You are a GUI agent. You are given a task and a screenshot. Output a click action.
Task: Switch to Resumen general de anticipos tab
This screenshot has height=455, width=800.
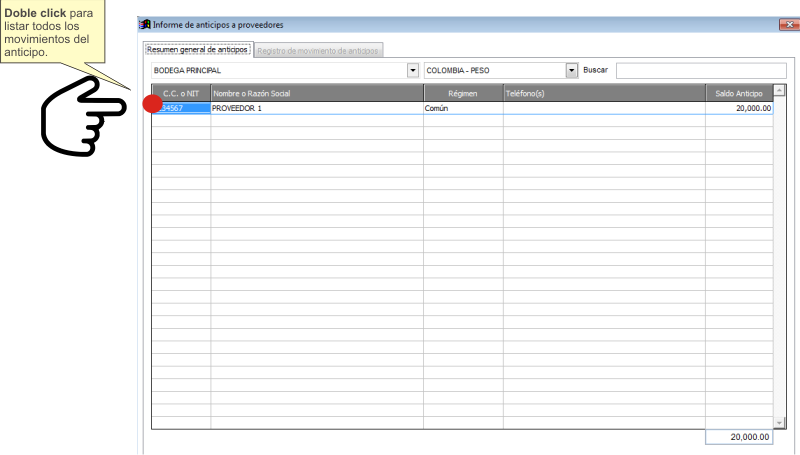[x=197, y=49]
